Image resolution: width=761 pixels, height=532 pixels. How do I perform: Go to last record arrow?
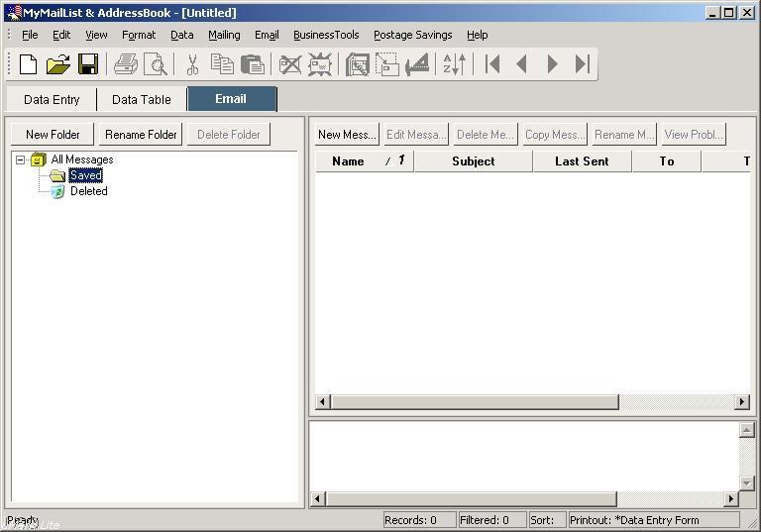click(x=582, y=64)
